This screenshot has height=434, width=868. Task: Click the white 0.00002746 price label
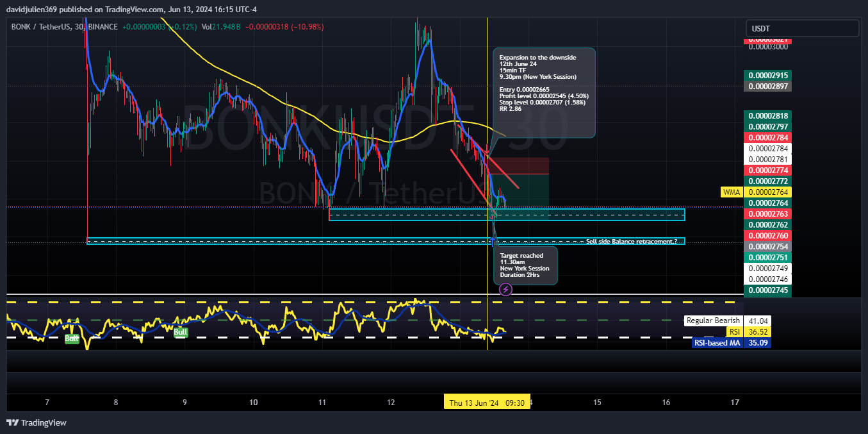point(768,279)
